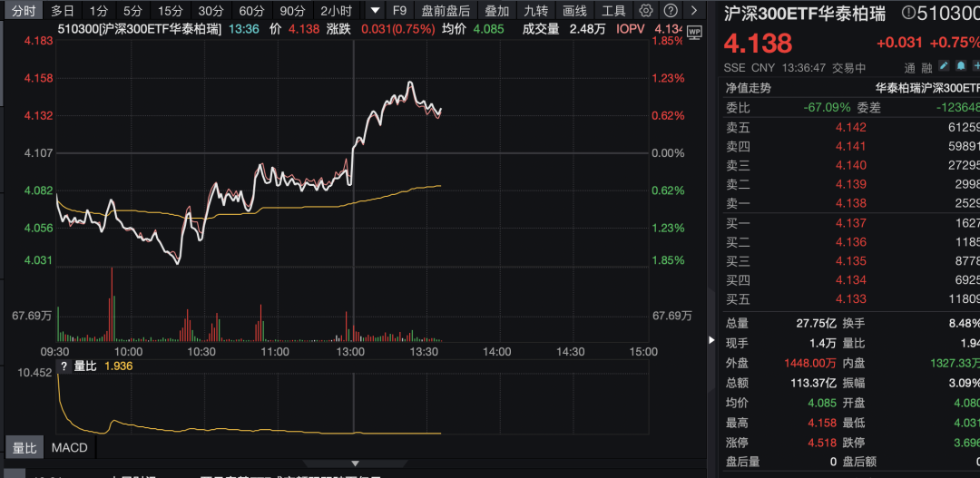The width and height of the screenshot is (980, 478).
Task: Click the 内盘 1327.33万 value
Action: pos(953,363)
